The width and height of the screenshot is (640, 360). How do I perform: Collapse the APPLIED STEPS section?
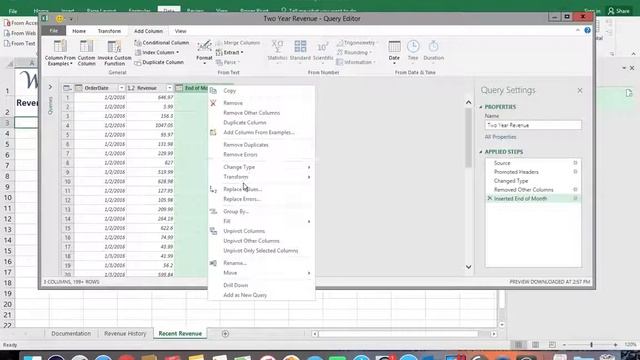coord(481,152)
